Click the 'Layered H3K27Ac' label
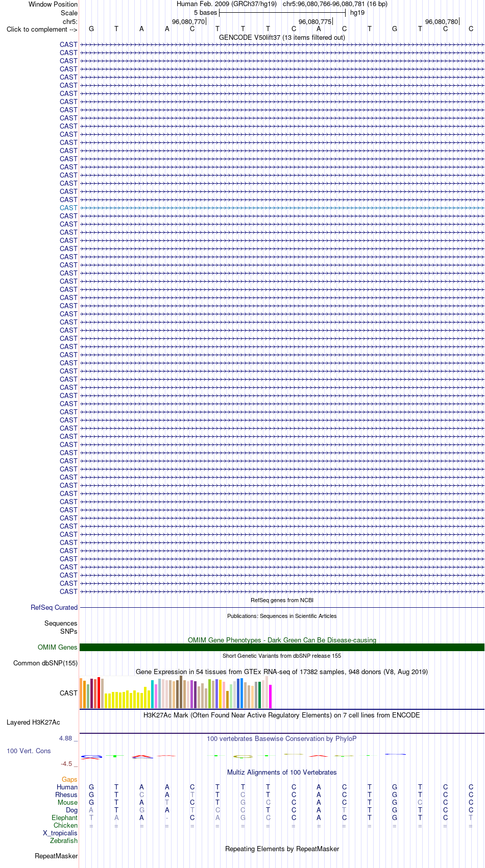This screenshot has height=868, width=485. [33, 722]
